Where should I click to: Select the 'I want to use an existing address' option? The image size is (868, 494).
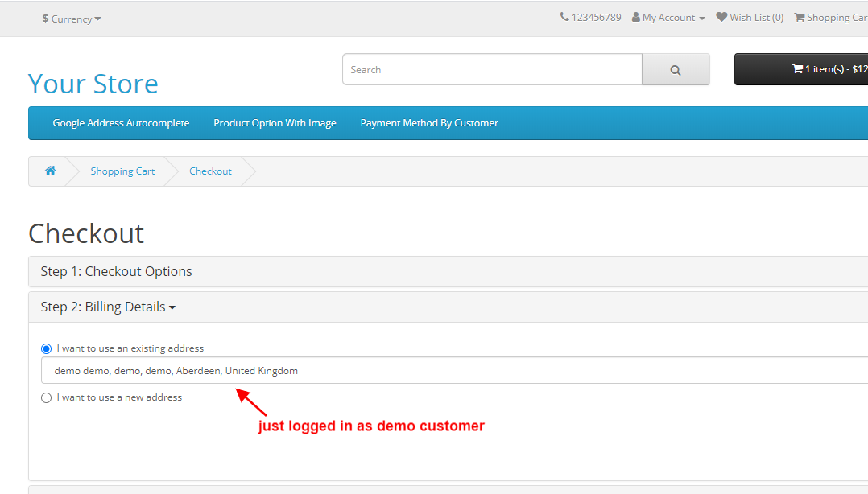46,348
